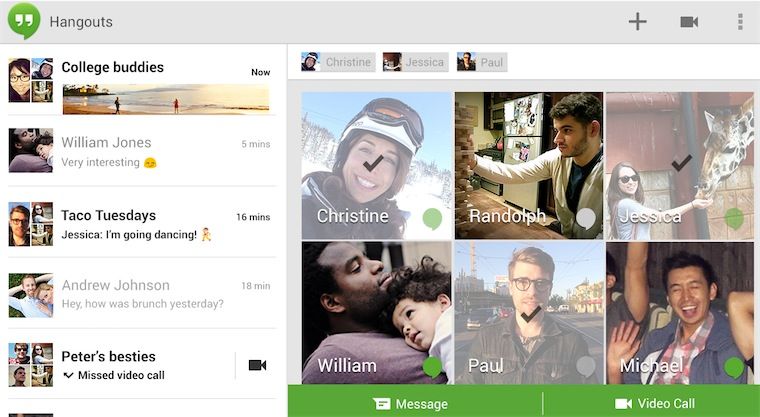This screenshot has width=760, height=417.
Task: Open the Peter's besties conversation
Action: click(x=142, y=365)
